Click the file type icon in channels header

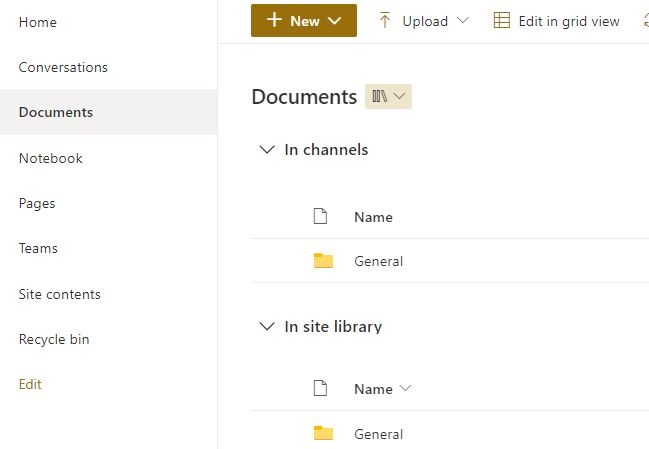[320, 216]
